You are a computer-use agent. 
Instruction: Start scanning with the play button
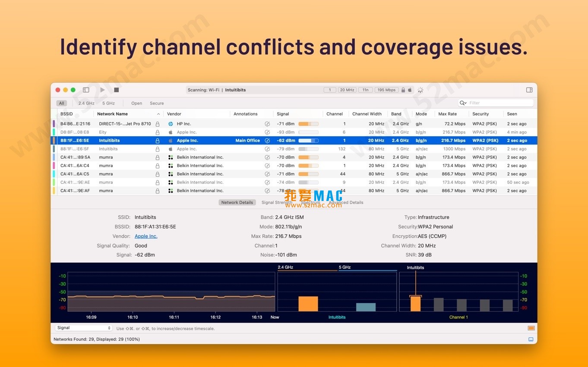point(102,90)
